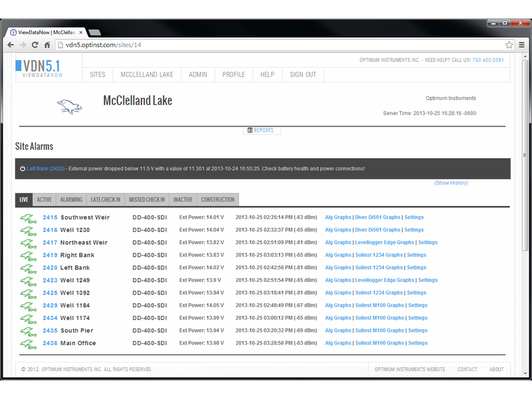Click the Left Bank (2420) alarm link
532x399 pixels.
tap(45, 169)
